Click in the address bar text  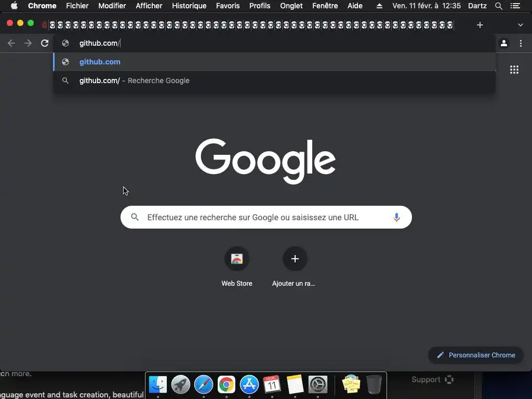click(x=100, y=43)
